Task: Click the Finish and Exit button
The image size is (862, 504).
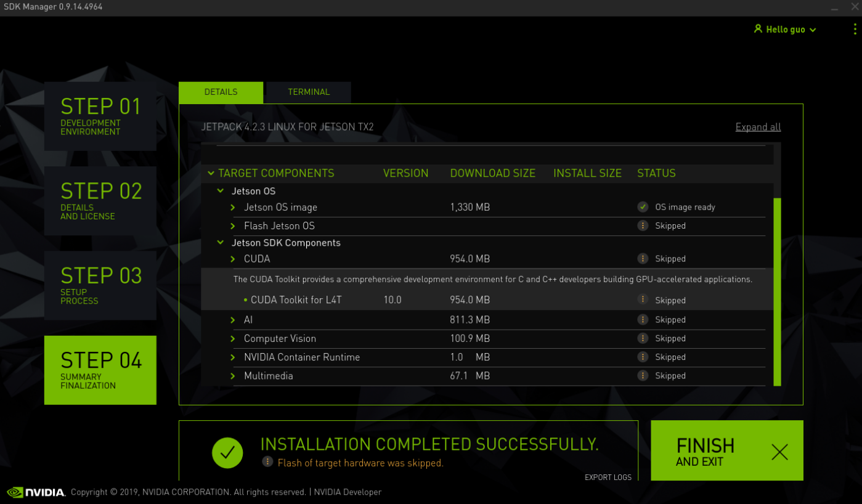Action: click(x=727, y=450)
